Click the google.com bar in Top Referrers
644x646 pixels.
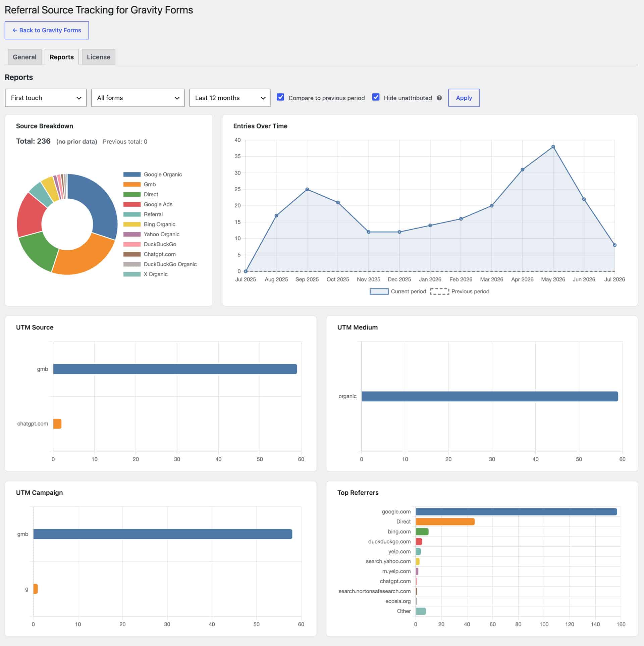(x=516, y=512)
